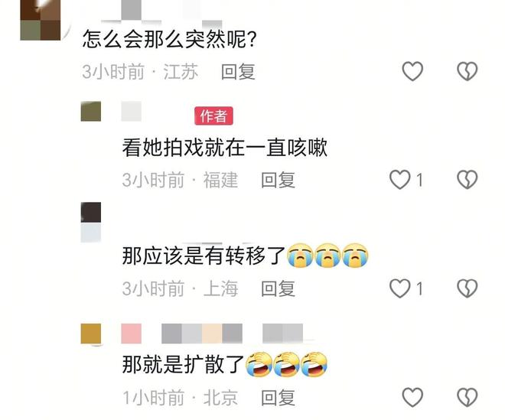
Task: Click the red 作者 badge
Action: click(x=213, y=116)
